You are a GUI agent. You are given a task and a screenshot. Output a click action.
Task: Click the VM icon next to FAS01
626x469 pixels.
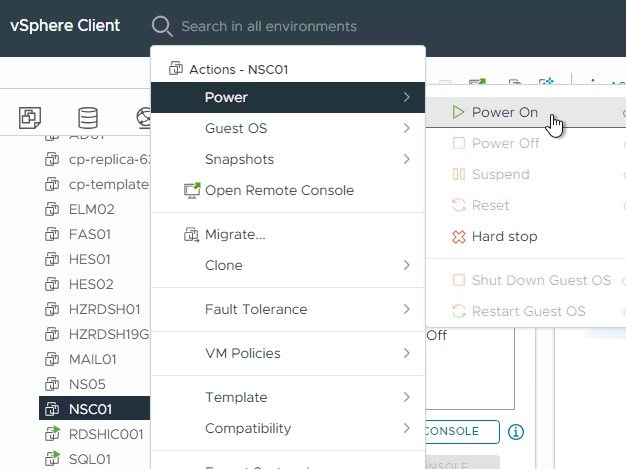click(x=52, y=234)
